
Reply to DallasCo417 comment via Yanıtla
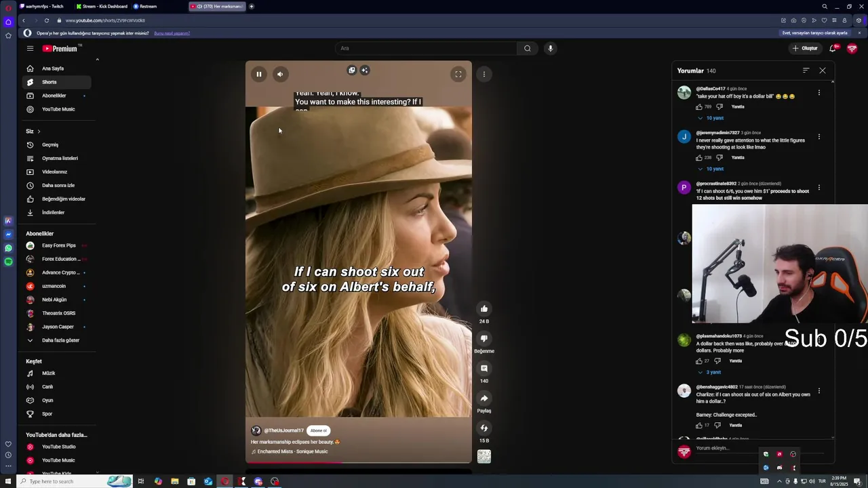point(738,106)
